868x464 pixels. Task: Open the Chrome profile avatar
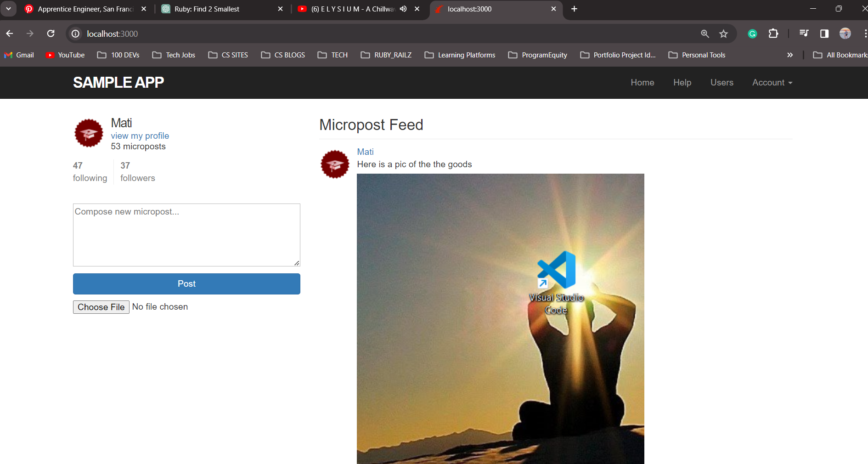(x=845, y=34)
